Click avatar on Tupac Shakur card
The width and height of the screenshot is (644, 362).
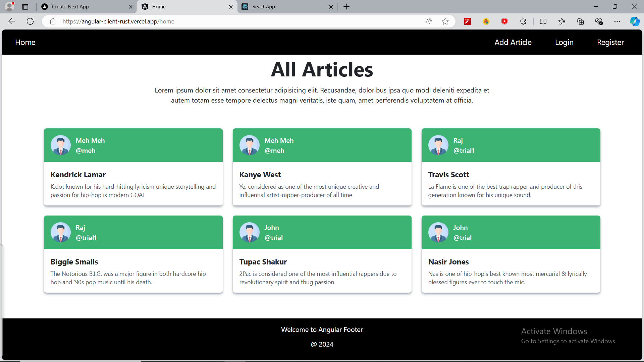250,232
